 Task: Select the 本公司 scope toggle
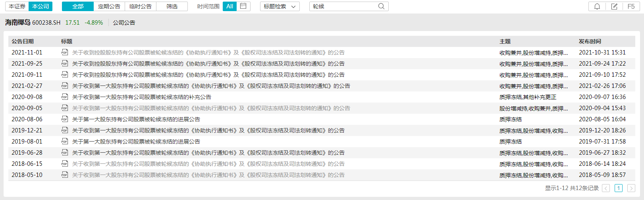[40, 6]
